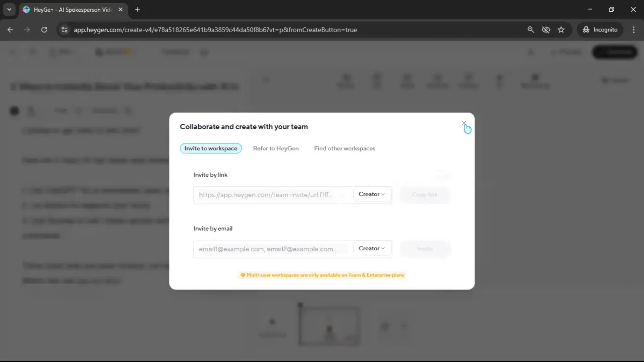Go back using browser back arrow

[x=10, y=30]
